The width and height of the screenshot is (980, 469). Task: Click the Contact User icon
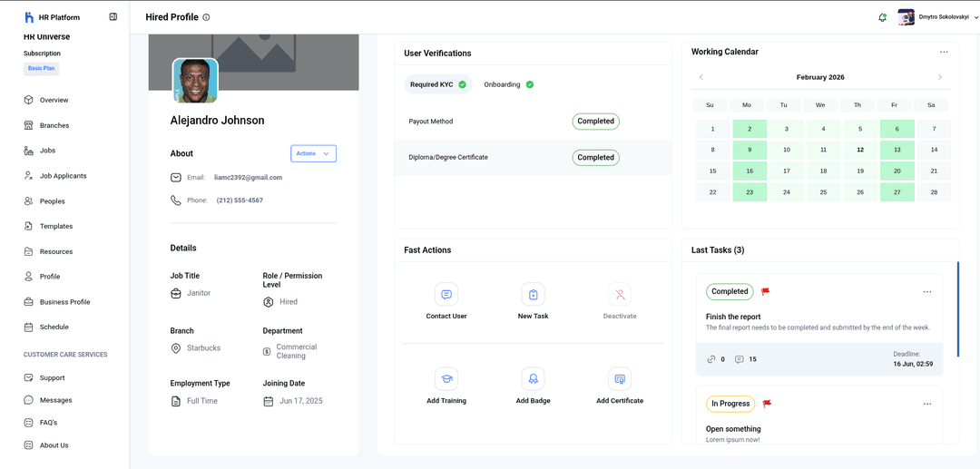coord(446,295)
